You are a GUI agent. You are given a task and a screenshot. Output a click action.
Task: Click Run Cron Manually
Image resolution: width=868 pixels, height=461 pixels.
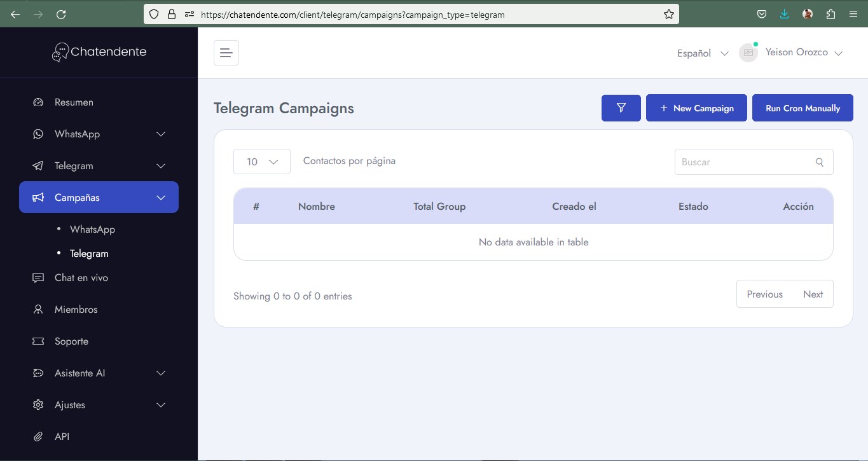tap(803, 108)
